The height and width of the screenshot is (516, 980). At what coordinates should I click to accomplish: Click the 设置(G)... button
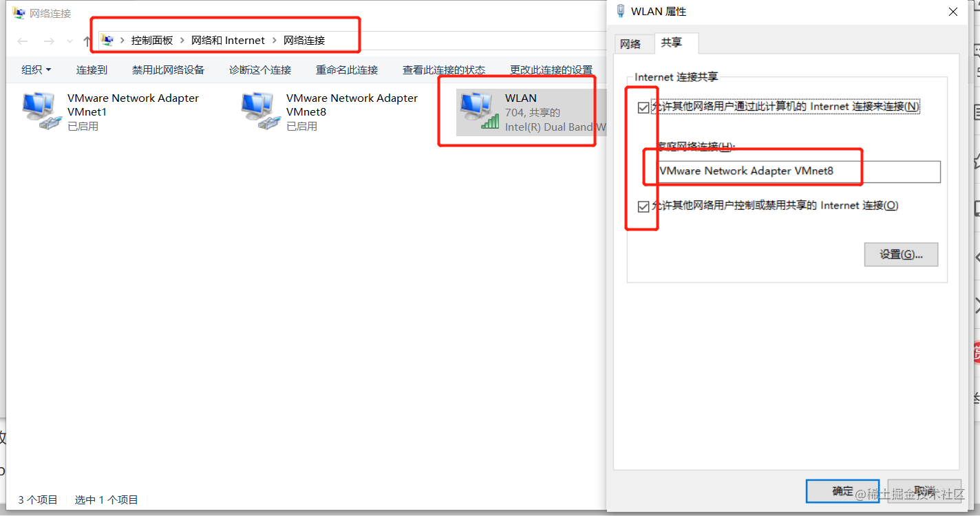click(901, 255)
